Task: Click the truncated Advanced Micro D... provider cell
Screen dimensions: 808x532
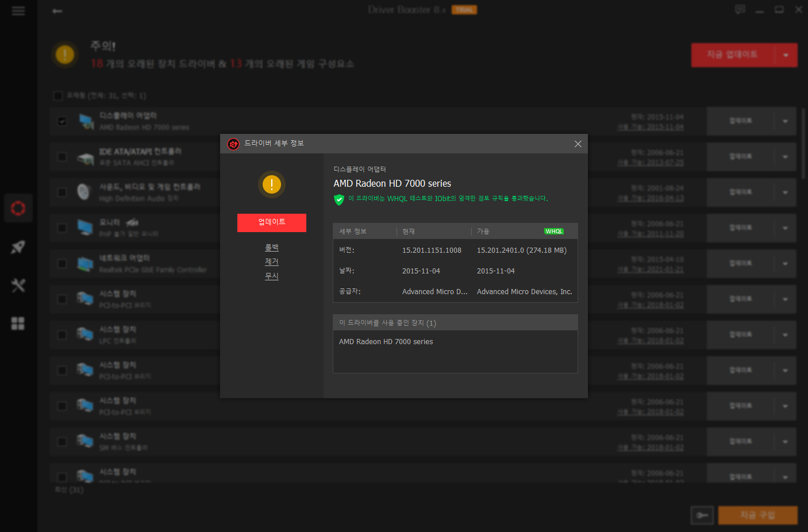Action: click(x=435, y=292)
